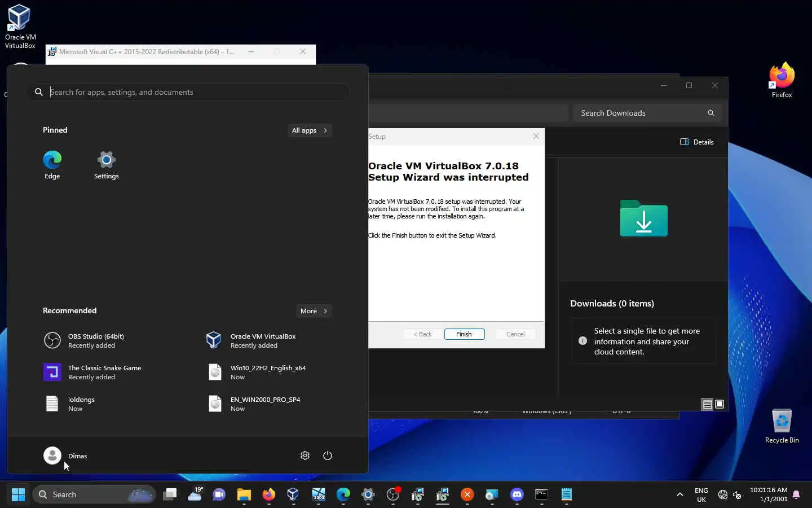Close the Visual C++ Redistributable window
This screenshot has width=812, height=508.
click(303, 51)
